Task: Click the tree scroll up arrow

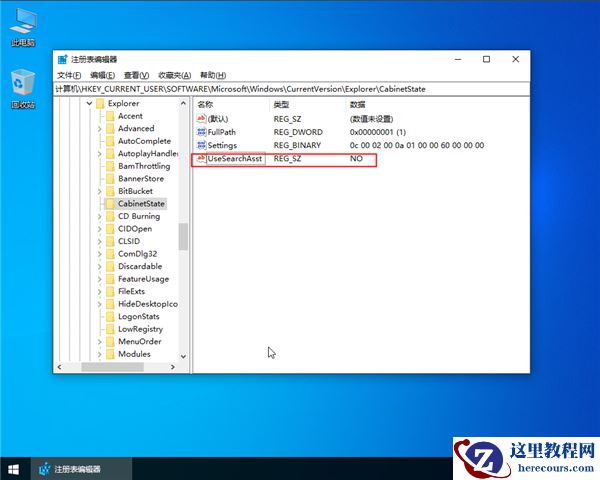Action: pyautogui.click(x=183, y=103)
